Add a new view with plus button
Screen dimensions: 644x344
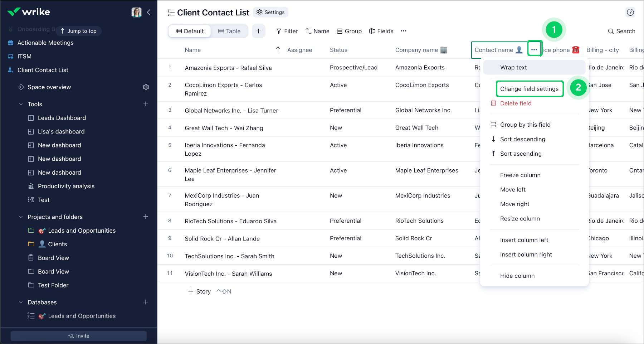258,31
